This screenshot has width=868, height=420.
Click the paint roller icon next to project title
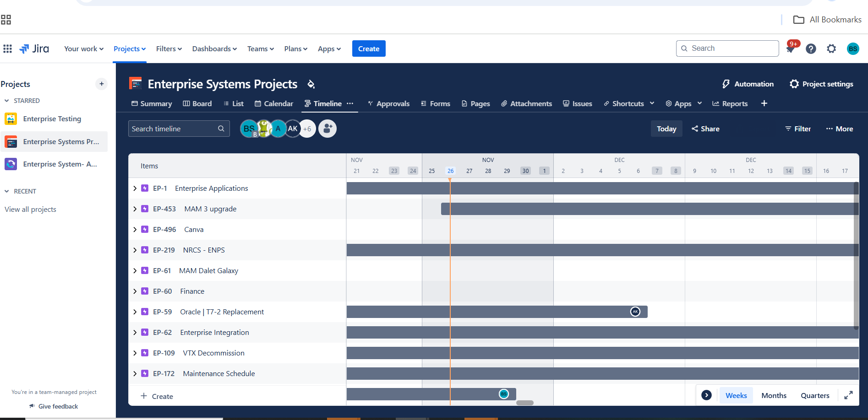pos(311,84)
